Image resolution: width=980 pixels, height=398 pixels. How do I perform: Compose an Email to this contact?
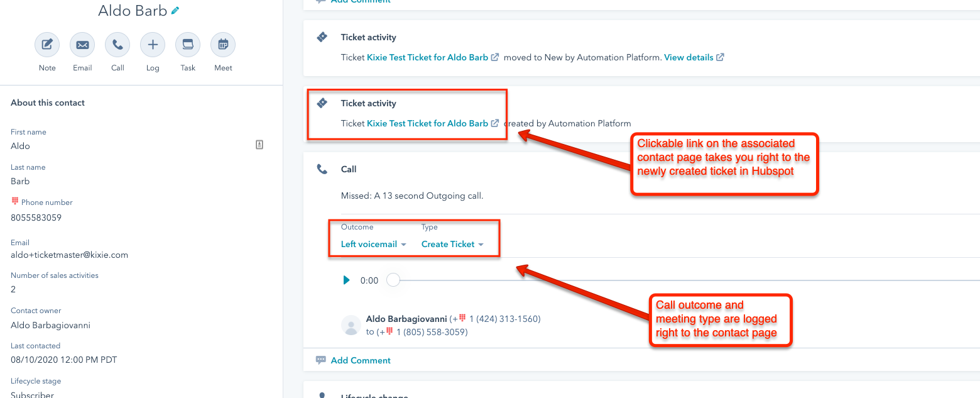coord(82,45)
